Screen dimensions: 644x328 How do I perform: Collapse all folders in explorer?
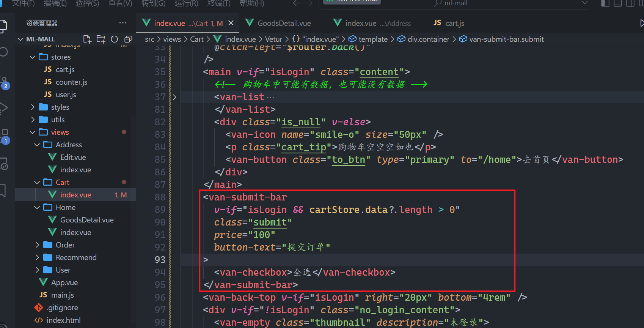coord(128,39)
